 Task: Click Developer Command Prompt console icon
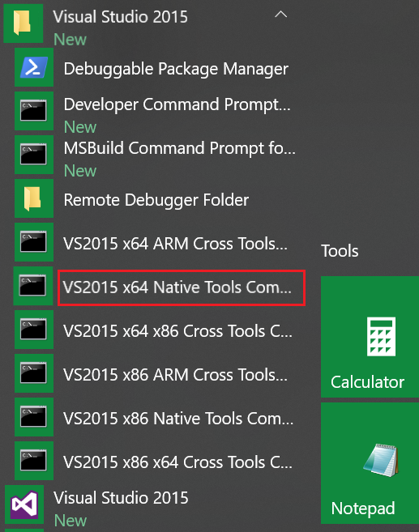click(34, 111)
